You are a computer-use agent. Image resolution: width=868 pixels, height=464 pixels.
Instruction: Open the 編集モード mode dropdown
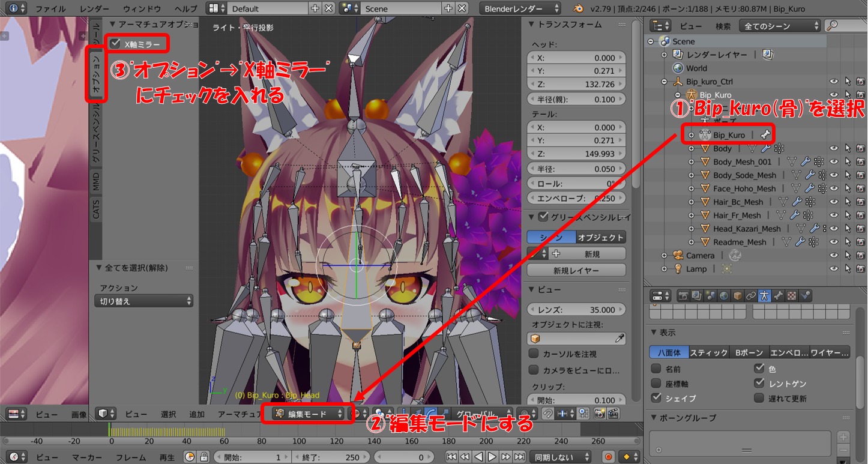point(308,414)
